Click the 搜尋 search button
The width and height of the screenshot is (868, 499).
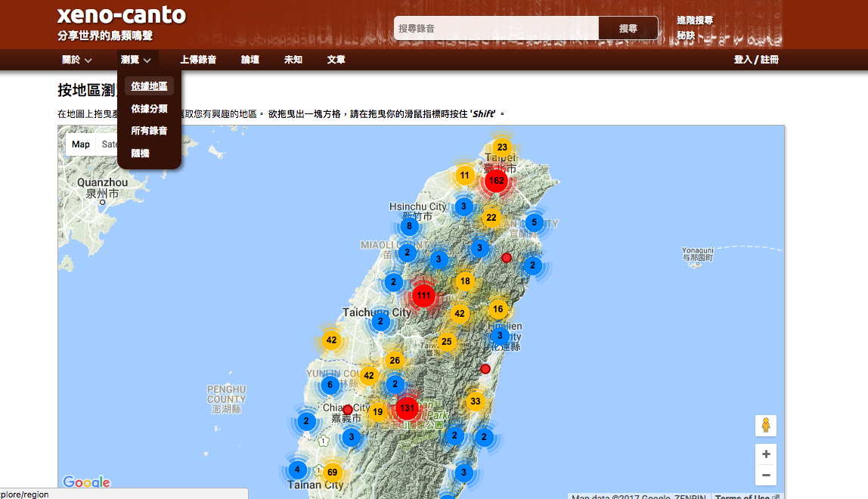tap(628, 28)
